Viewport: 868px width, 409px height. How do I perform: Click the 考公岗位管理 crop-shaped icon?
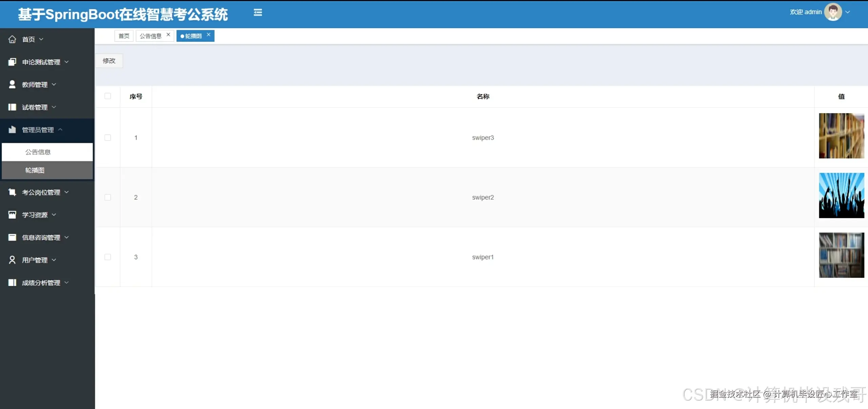[x=12, y=192]
